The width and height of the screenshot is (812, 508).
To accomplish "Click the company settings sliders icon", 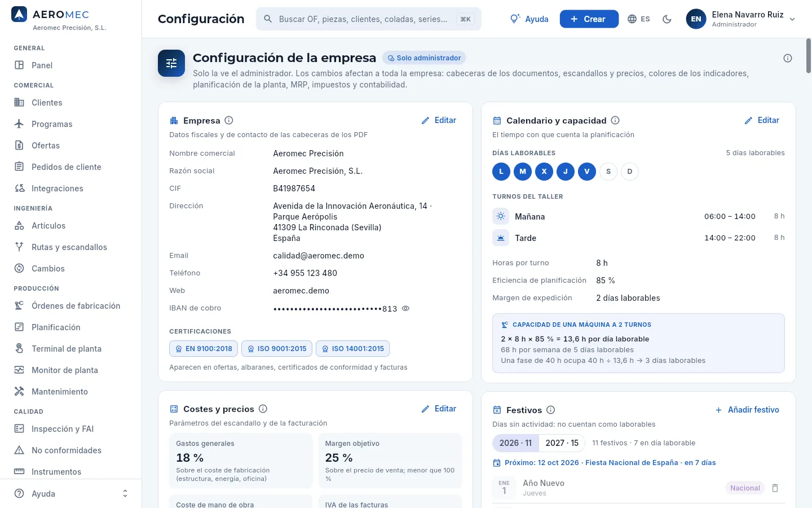I will pos(171,63).
